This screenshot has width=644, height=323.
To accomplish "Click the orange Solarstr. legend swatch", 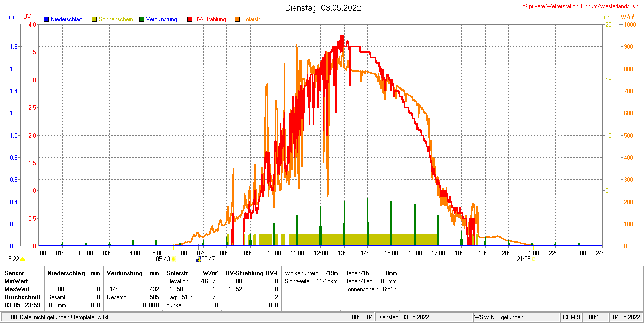I will (237, 19).
